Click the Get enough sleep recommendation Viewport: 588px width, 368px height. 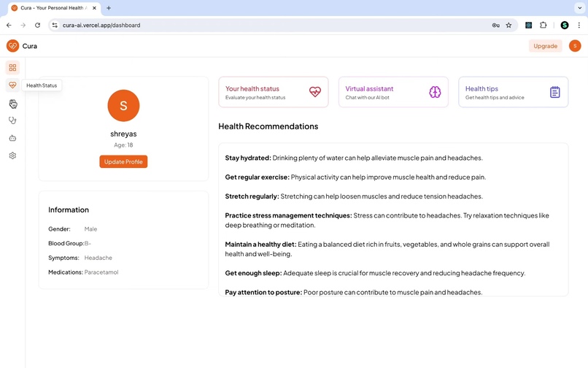[375, 273]
